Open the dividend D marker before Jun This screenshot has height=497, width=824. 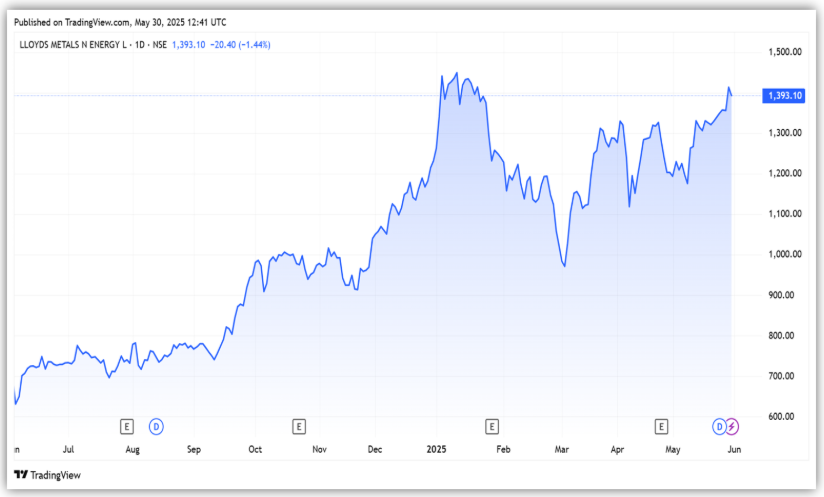718,427
